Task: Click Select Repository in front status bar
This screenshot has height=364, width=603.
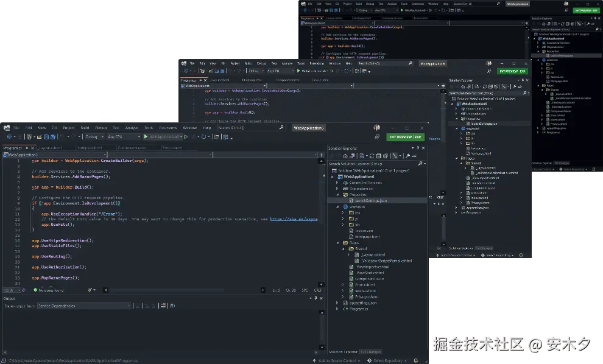Action: [387, 360]
